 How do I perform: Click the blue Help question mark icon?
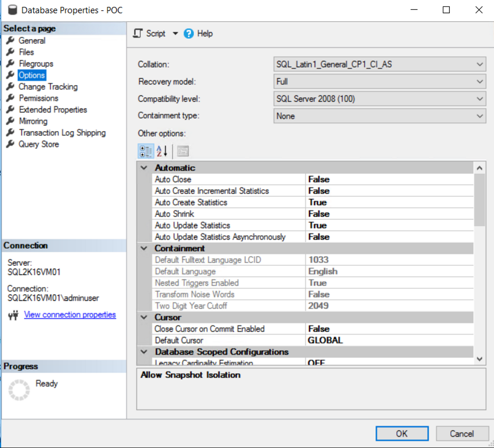point(189,34)
